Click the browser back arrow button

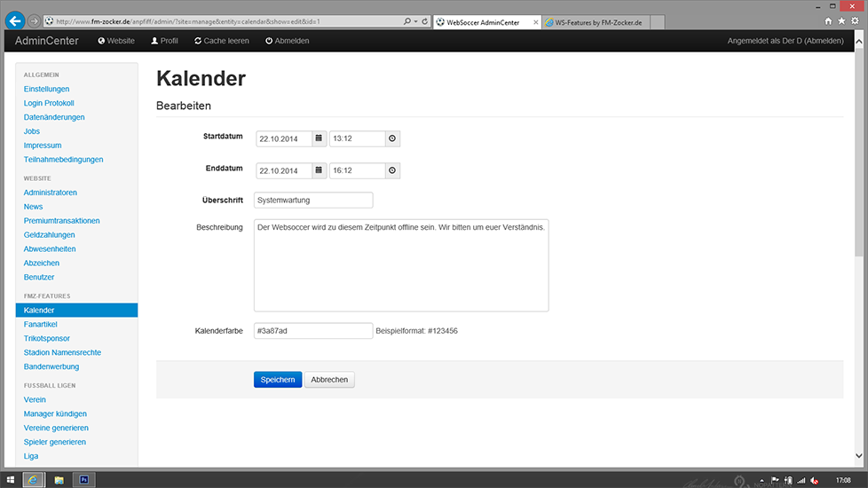14,21
